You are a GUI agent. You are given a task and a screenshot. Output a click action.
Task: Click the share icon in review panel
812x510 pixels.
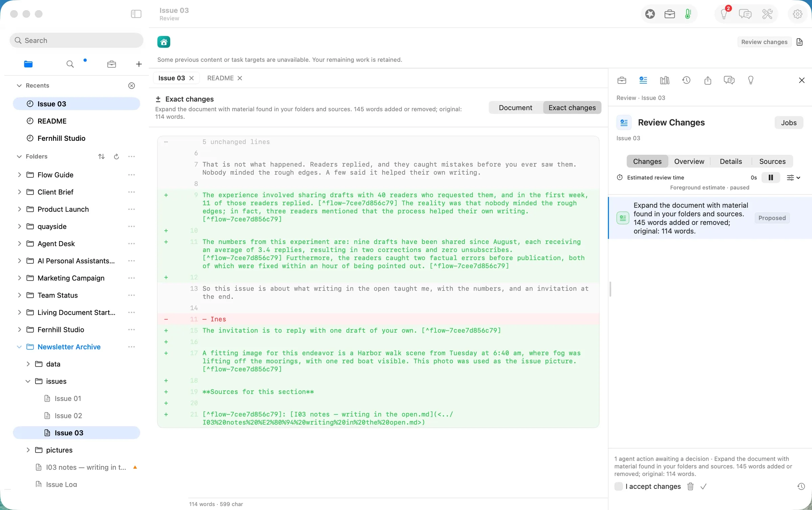pyautogui.click(x=707, y=80)
